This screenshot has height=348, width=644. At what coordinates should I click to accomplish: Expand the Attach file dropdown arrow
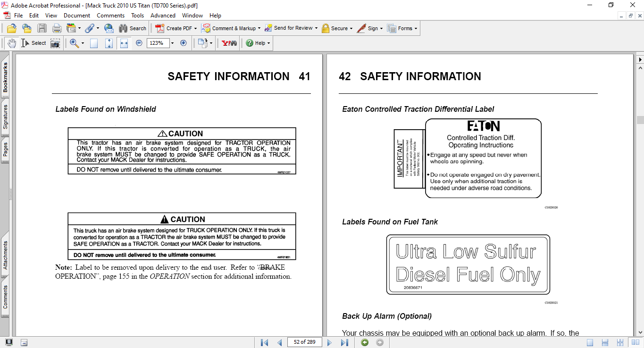[98, 28]
